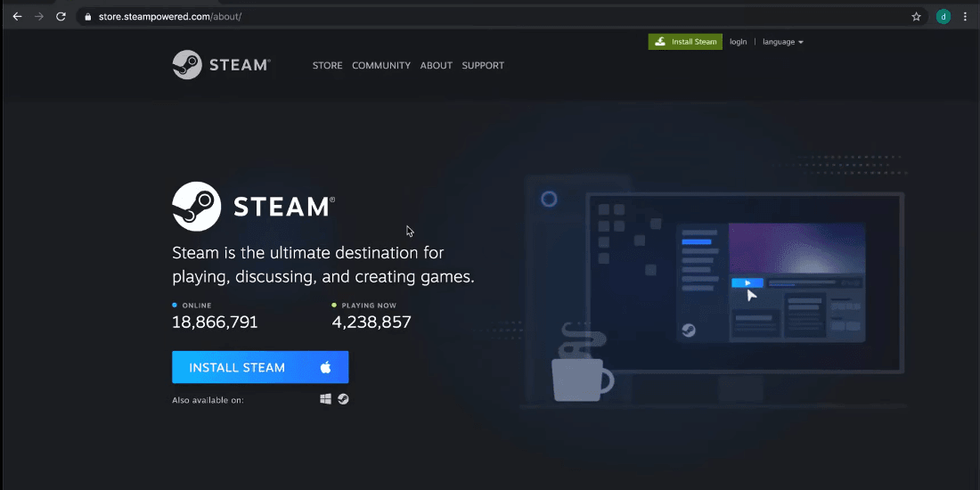
Task: Click the padlock site info icon
Action: point(88,17)
